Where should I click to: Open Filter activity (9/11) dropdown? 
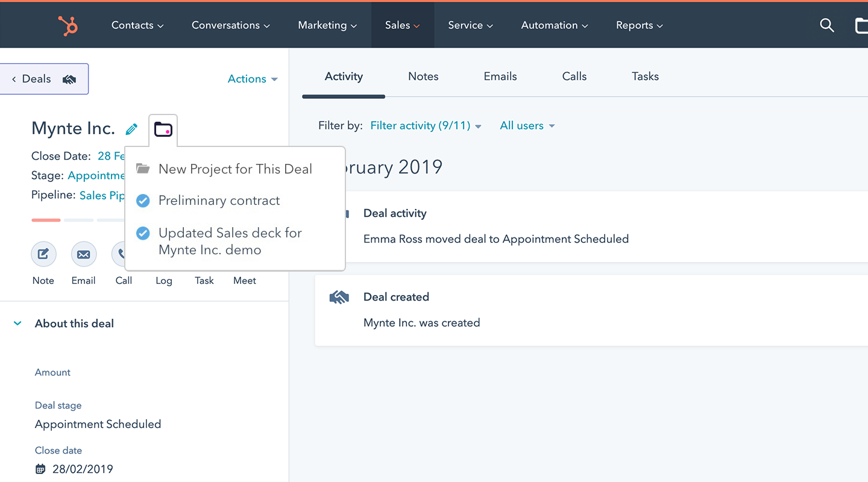point(426,126)
